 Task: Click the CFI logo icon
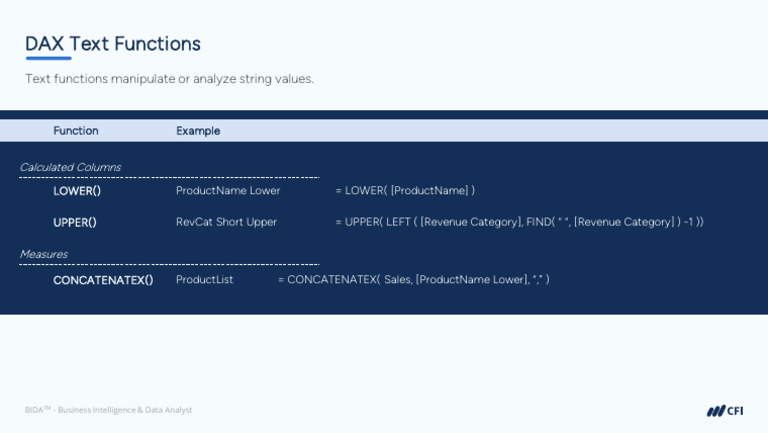715,410
